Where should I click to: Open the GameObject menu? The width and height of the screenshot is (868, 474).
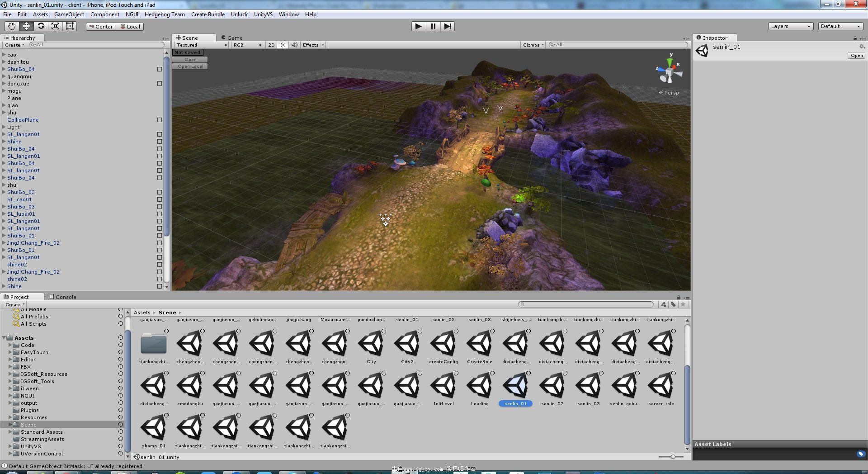click(69, 14)
